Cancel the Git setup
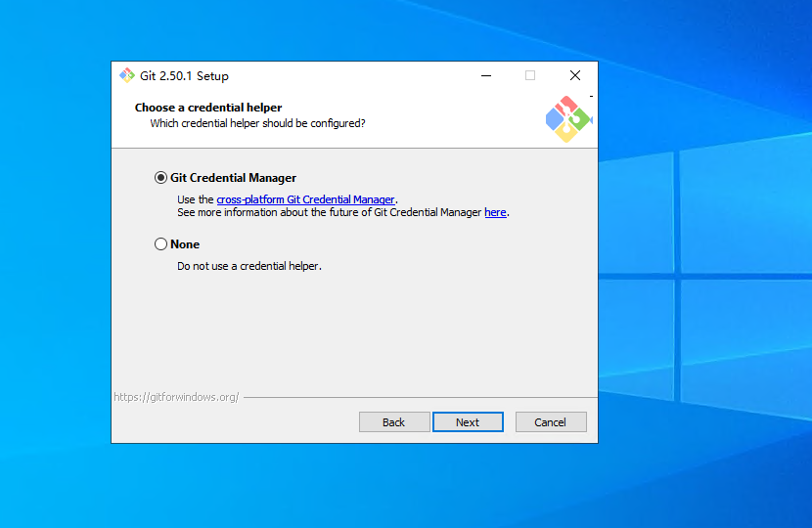Viewport: 812px width, 528px height. click(x=551, y=421)
